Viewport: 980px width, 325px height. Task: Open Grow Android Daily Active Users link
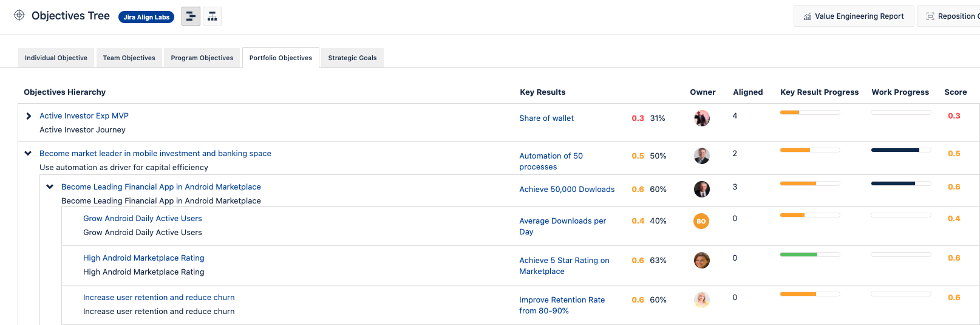[x=142, y=218]
